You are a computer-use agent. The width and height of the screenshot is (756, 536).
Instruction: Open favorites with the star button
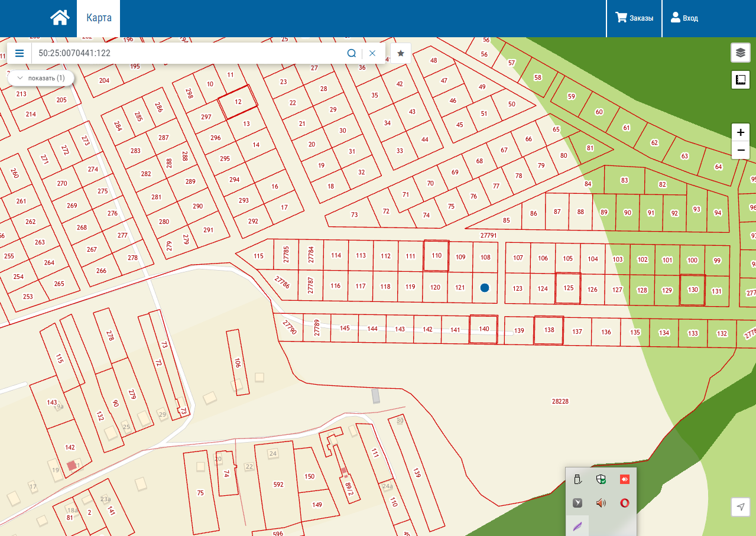coord(401,53)
